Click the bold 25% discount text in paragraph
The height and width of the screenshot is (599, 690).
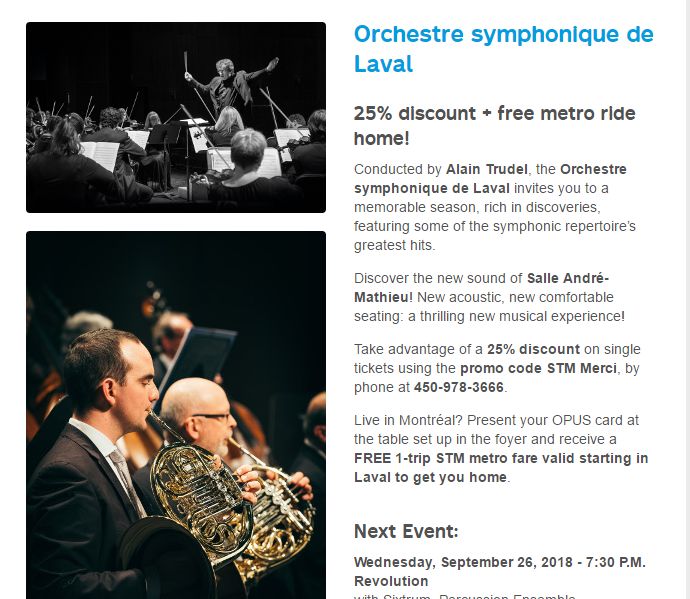click(x=533, y=349)
